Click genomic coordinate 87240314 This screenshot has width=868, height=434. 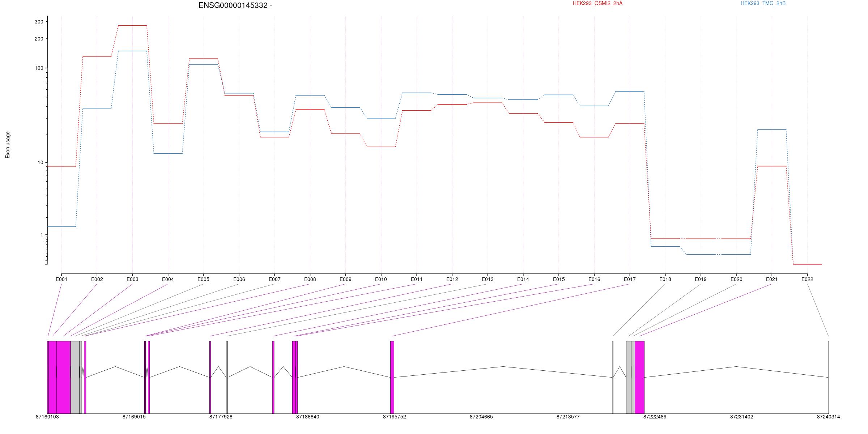(x=829, y=417)
